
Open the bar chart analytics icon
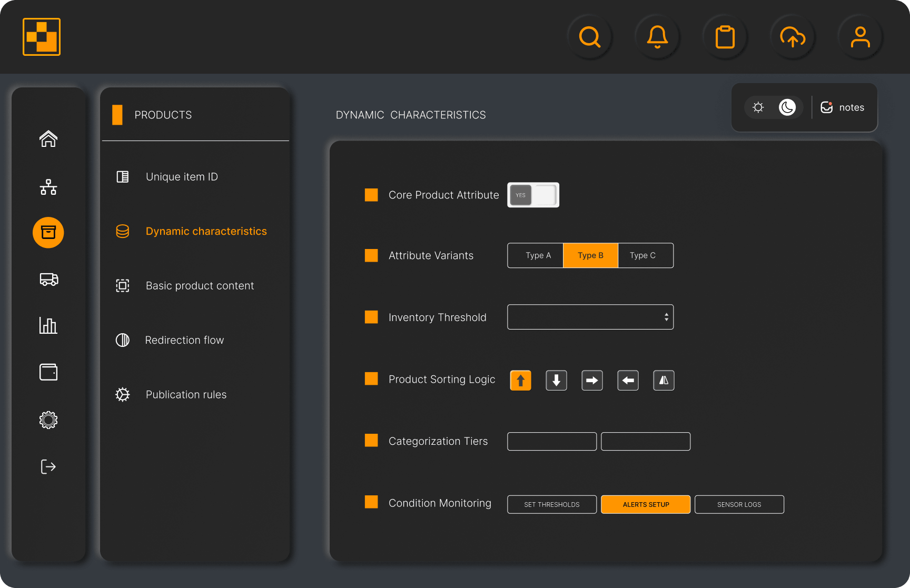(x=48, y=325)
